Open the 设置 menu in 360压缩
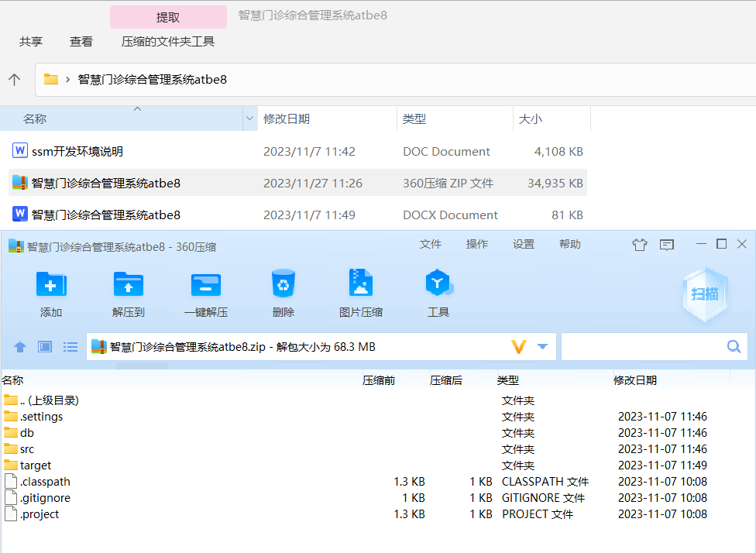Image resolution: width=756 pixels, height=553 pixels. click(524, 244)
